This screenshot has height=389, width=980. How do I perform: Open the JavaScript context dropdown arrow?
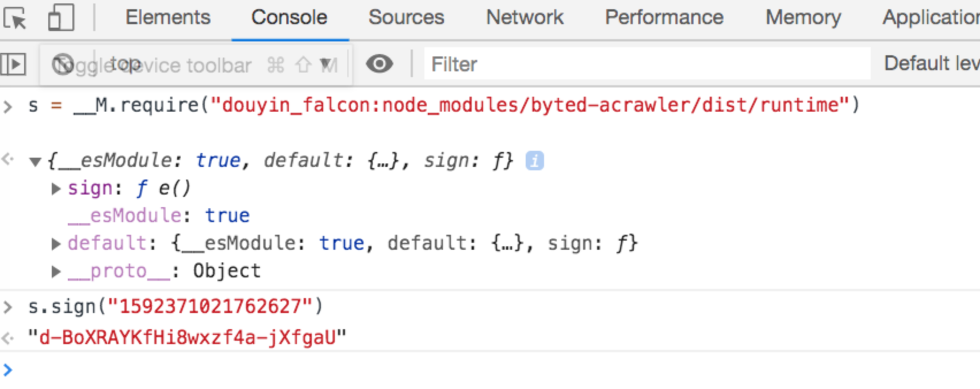point(326,64)
